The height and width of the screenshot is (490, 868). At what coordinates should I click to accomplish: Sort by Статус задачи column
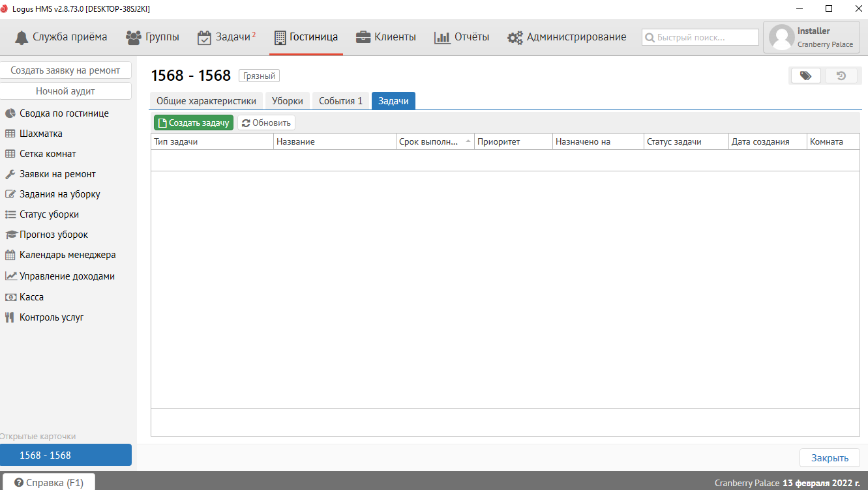[686, 141]
